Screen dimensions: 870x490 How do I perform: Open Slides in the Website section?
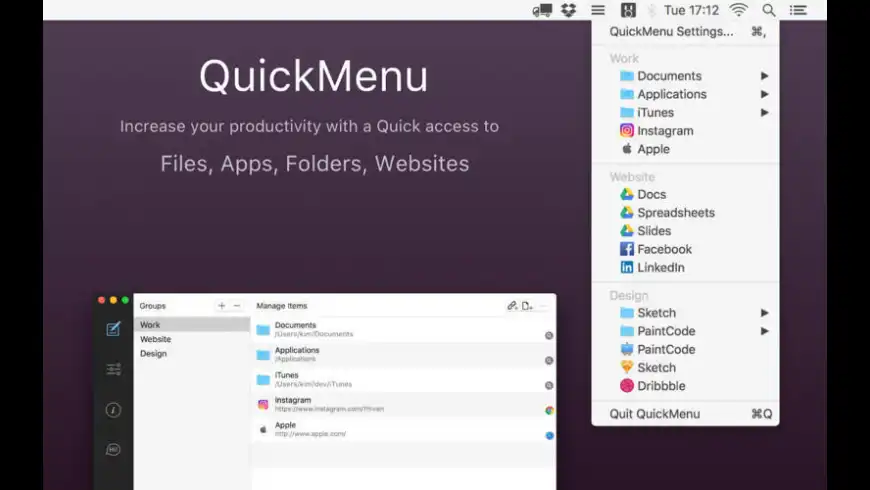click(x=685, y=231)
